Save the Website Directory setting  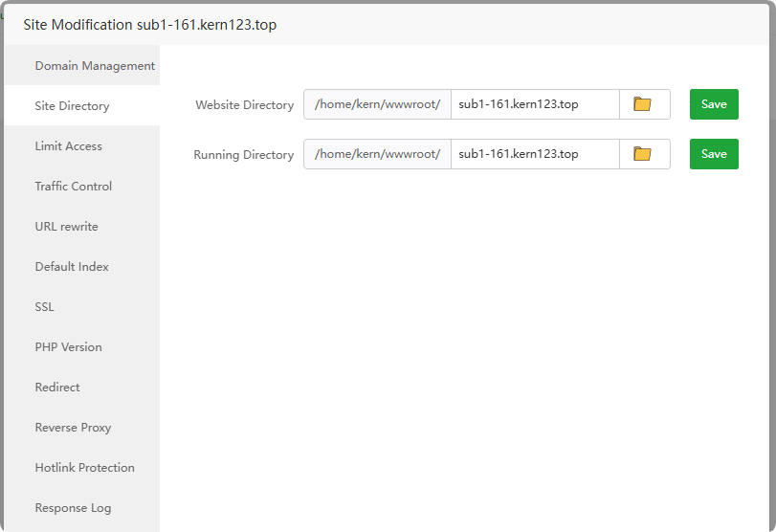[714, 104]
